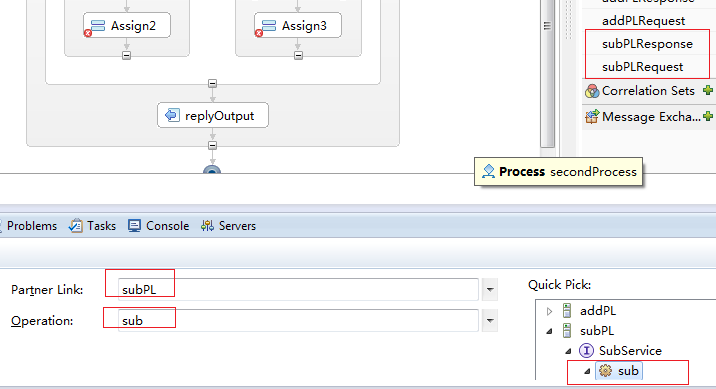Click the subPL partner link icon
The image size is (716, 389).
click(567, 331)
